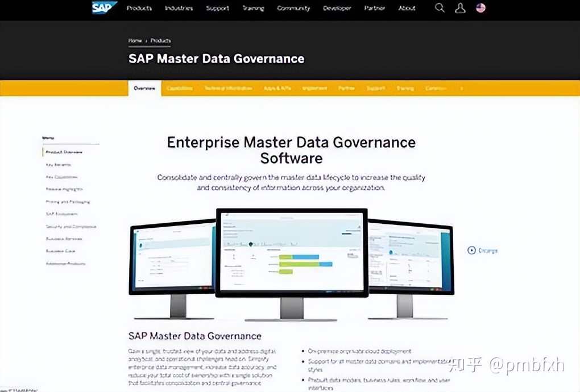Jump to Product Overview in sidebar
Image resolution: width=580 pixels, height=392 pixels.
(x=64, y=152)
